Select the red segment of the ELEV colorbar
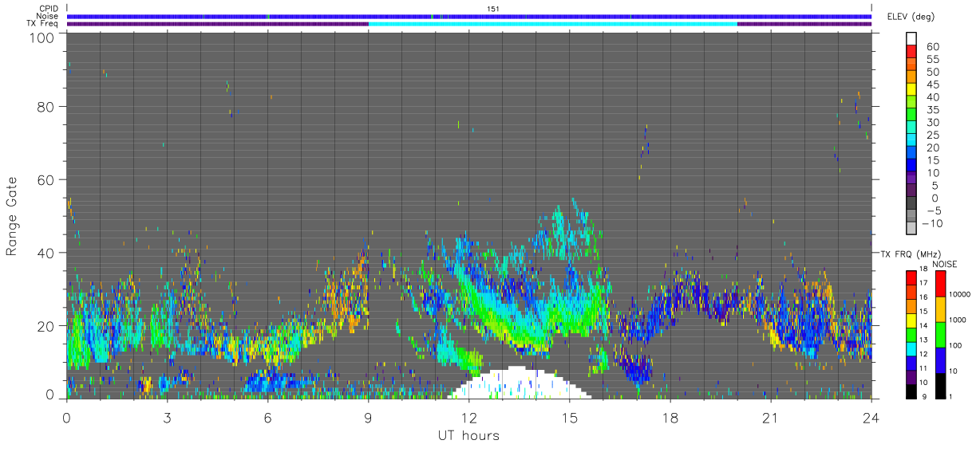The width and height of the screenshot is (980, 452). (911, 52)
